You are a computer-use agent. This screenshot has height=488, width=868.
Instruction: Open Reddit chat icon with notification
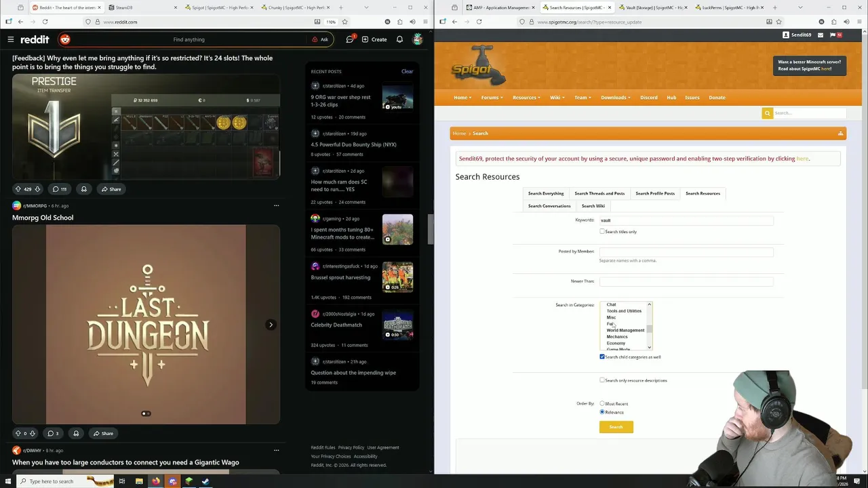click(x=350, y=39)
